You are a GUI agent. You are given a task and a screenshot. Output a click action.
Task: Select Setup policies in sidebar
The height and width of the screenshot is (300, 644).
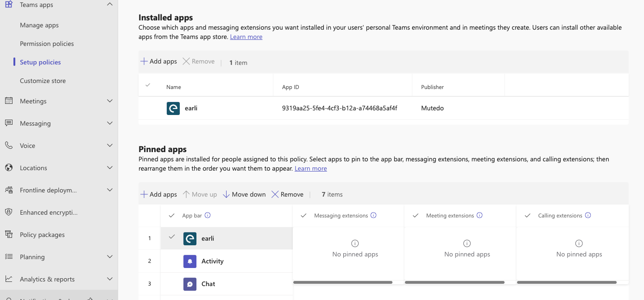point(40,62)
